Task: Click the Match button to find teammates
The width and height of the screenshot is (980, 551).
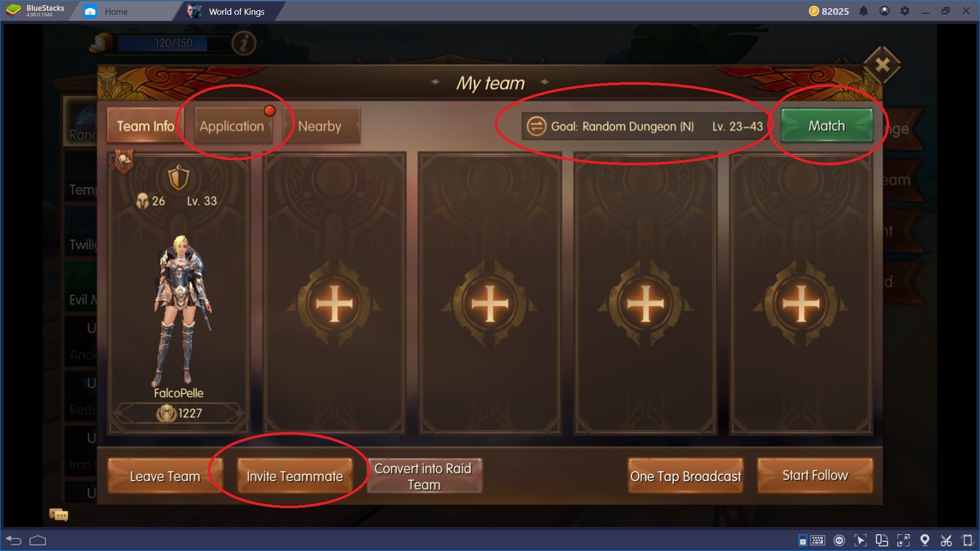Action: point(826,125)
